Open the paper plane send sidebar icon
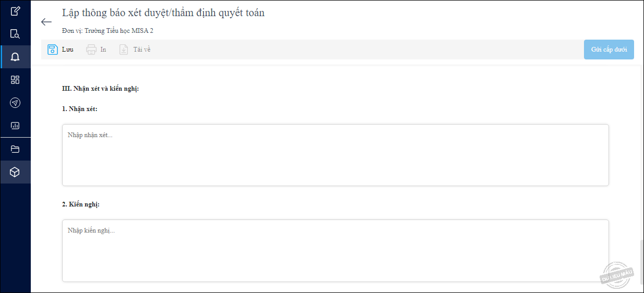This screenshot has width=644, height=293. click(x=15, y=103)
